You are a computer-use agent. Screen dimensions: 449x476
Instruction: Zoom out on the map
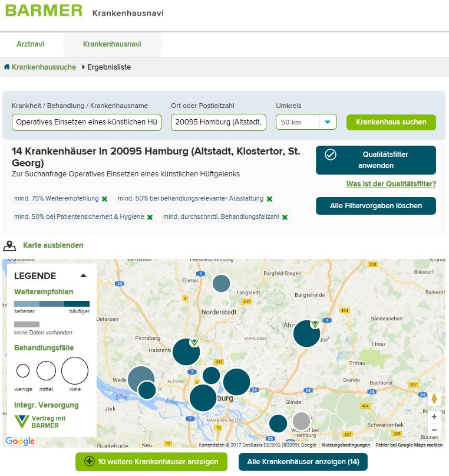tap(434, 430)
